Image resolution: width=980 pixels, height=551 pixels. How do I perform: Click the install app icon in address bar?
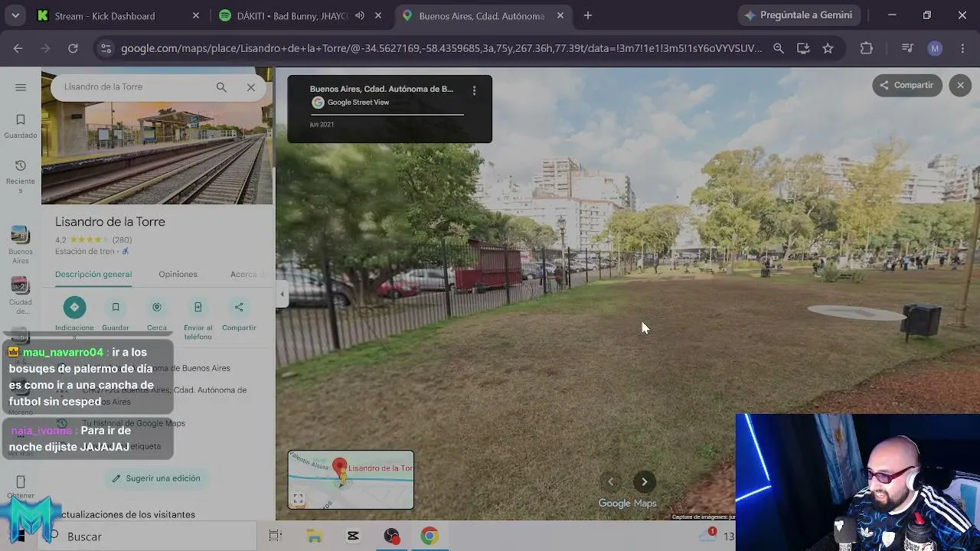pos(803,48)
